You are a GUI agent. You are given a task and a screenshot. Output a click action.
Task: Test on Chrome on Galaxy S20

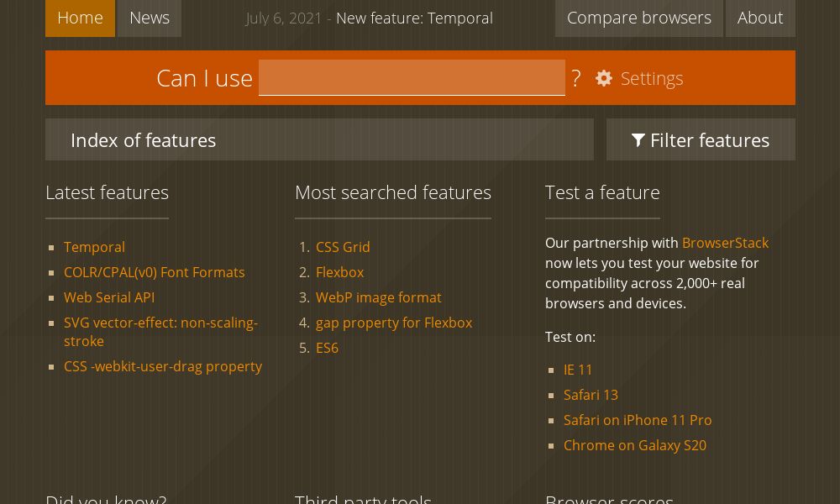coord(635,445)
